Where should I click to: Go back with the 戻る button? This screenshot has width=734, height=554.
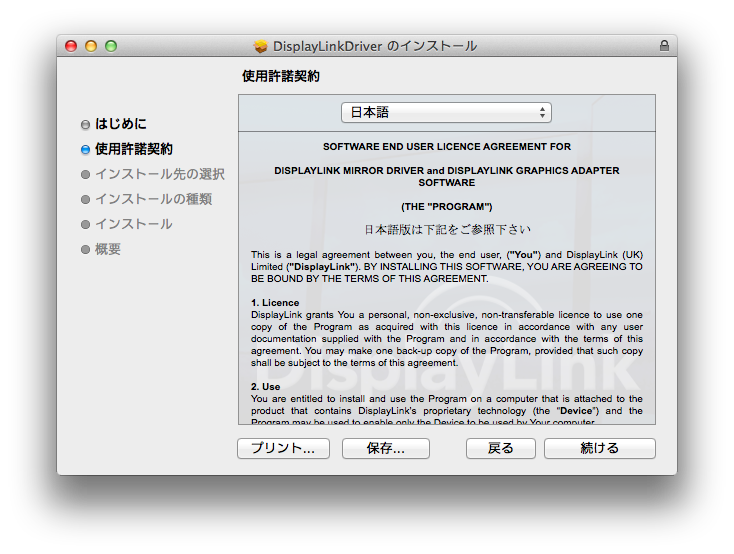click(500, 448)
